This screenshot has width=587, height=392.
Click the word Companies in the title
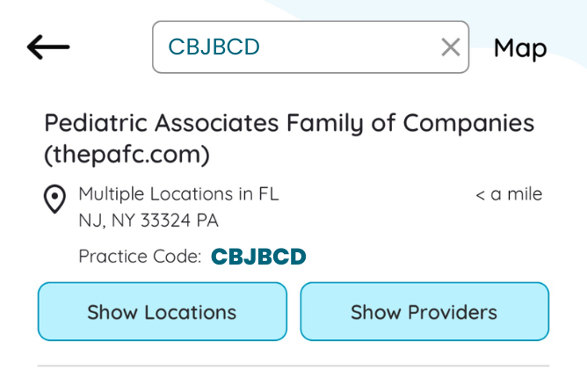click(468, 124)
